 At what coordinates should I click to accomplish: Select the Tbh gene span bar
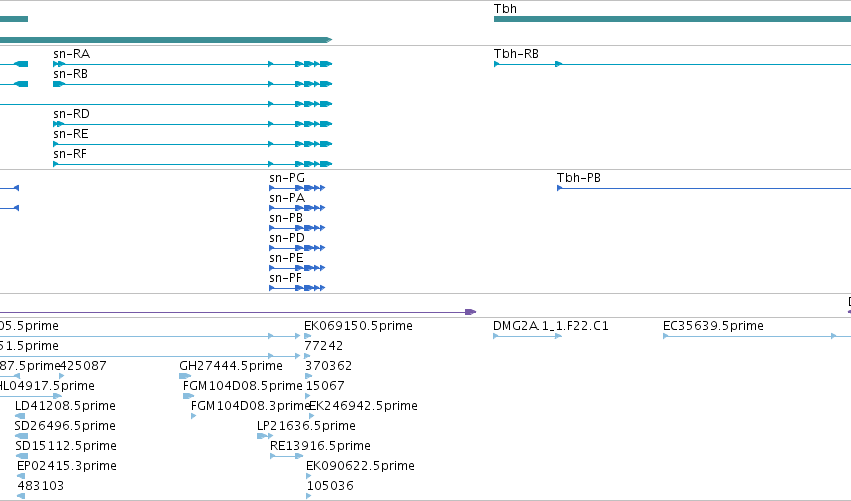tap(672, 19)
